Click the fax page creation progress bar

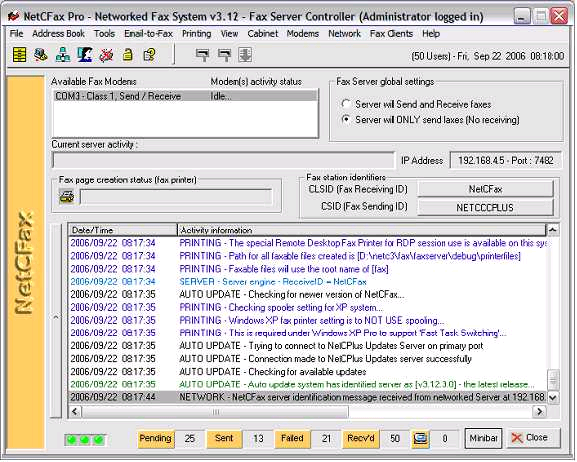pyautogui.click(x=176, y=196)
